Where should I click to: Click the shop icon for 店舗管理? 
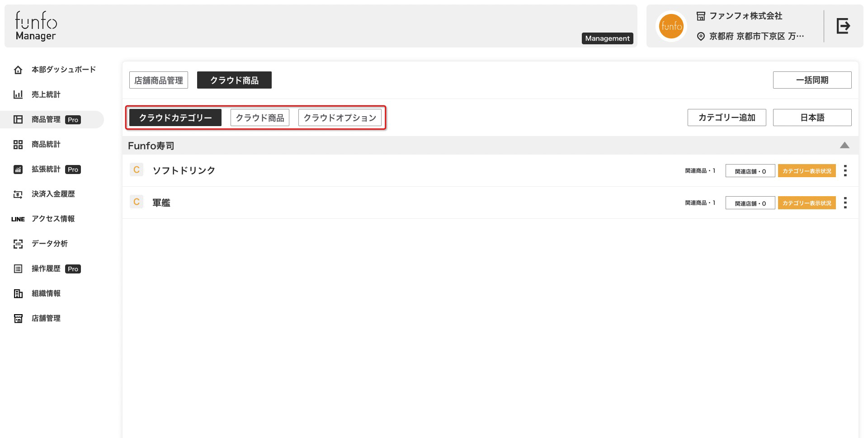point(18,319)
